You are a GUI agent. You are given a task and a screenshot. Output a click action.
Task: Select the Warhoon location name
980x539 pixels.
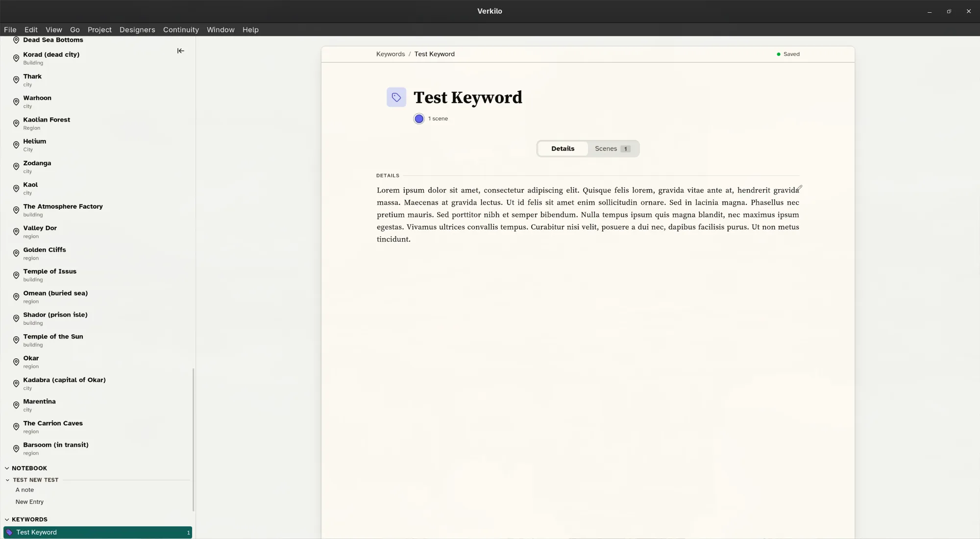pyautogui.click(x=37, y=98)
